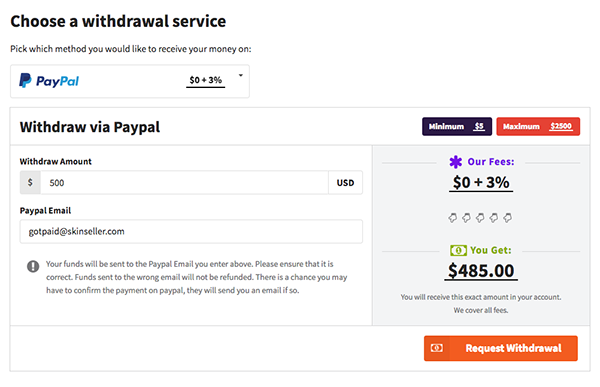600x387 pixels.
Task: Click the USD currency suffix label
Action: click(345, 183)
